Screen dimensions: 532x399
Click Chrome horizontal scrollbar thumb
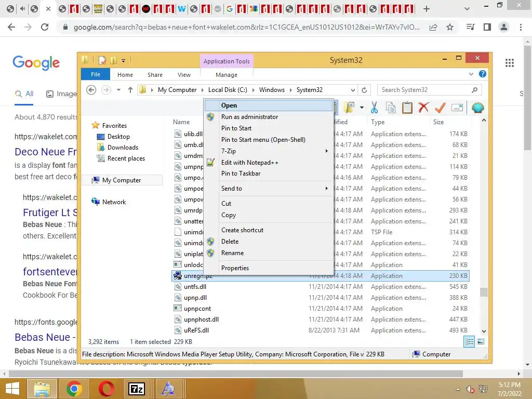pos(236,374)
